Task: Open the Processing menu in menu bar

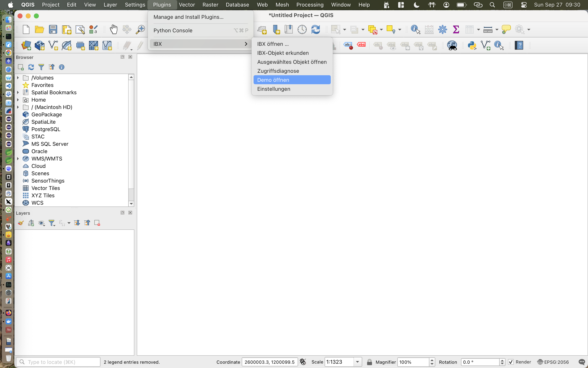Action: (310, 5)
